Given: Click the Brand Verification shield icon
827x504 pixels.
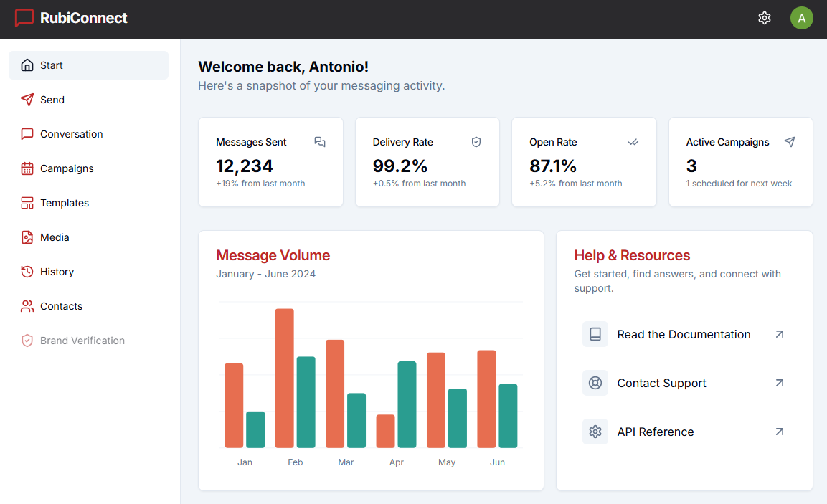Looking at the screenshot, I should pos(27,341).
